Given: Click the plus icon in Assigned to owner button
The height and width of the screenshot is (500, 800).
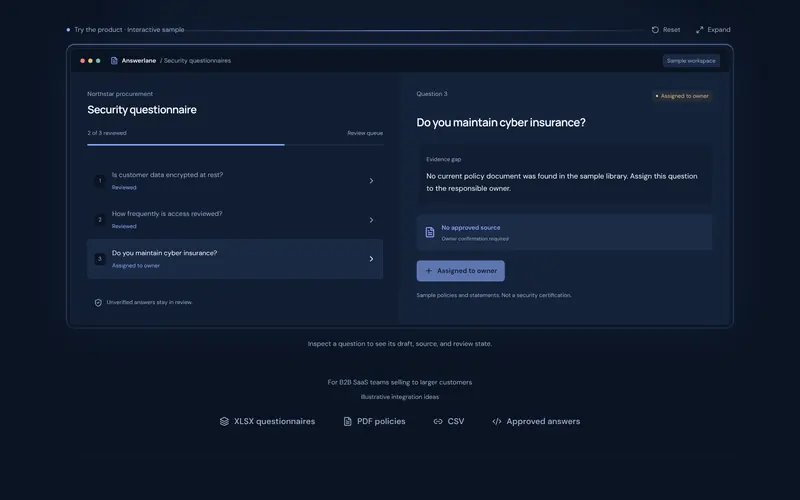Looking at the screenshot, I should 429,271.
